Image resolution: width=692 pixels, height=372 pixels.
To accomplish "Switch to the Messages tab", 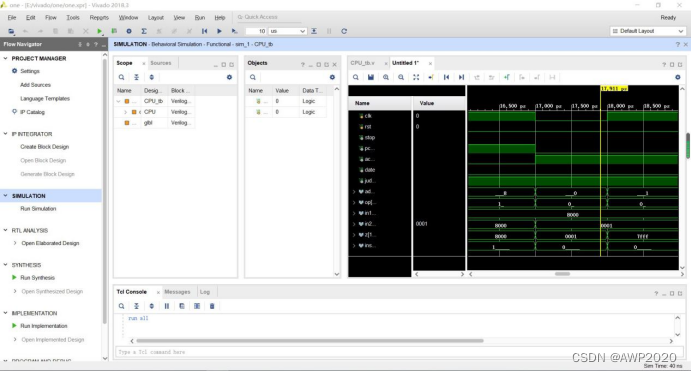I will click(x=177, y=292).
